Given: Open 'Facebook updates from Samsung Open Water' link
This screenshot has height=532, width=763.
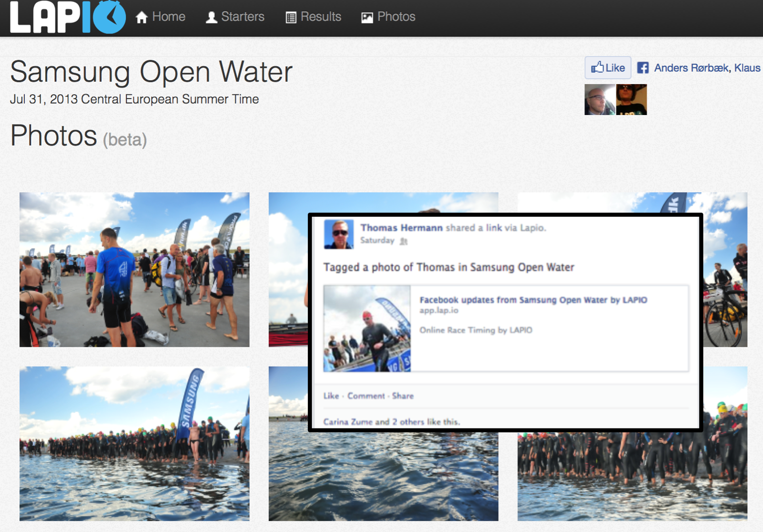Looking at the screenshot, I should coord(533,300).
